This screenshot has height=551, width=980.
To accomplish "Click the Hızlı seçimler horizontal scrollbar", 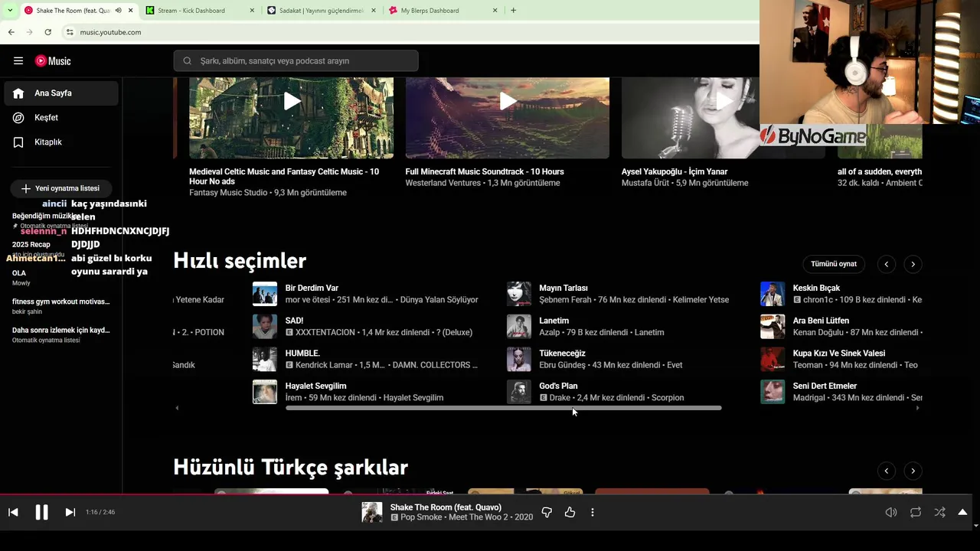I will click(x=503, y=408).
